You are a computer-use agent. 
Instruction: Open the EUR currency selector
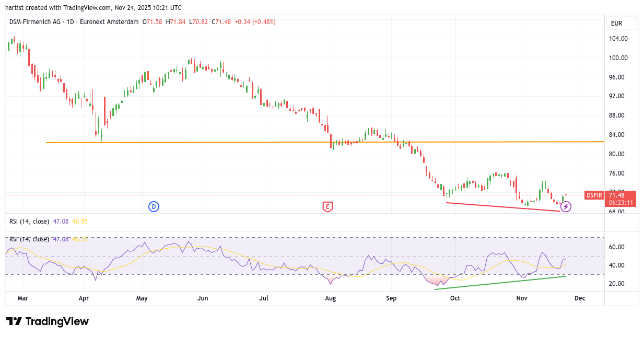[621, 24]
